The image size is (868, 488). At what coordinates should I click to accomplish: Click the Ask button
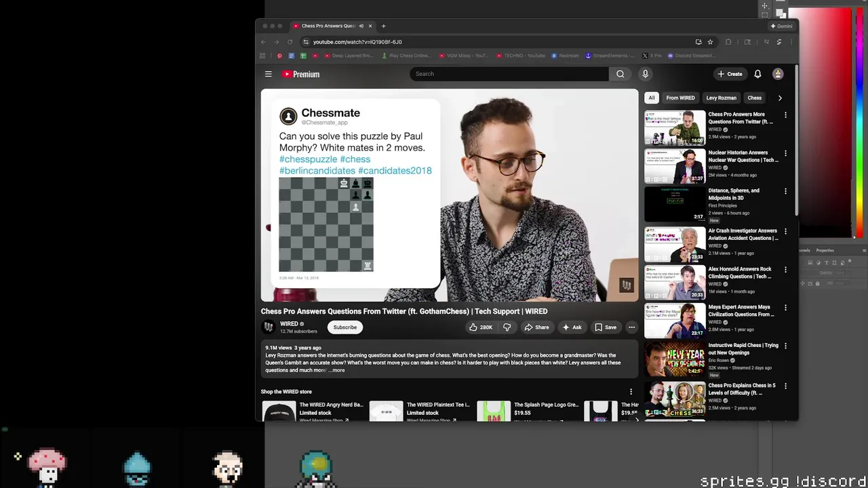pyautogui.click(x=572, y=327)
